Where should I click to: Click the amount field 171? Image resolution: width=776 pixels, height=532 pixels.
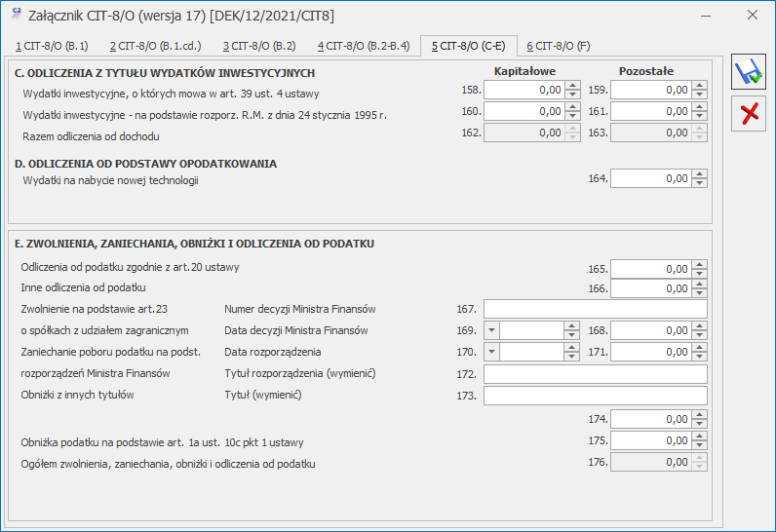tap(651, 352)
